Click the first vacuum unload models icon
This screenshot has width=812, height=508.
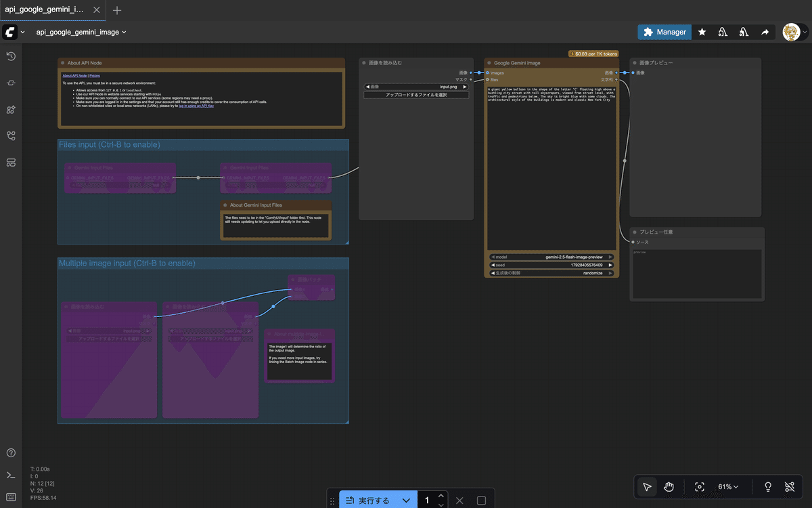click(723, 32)
